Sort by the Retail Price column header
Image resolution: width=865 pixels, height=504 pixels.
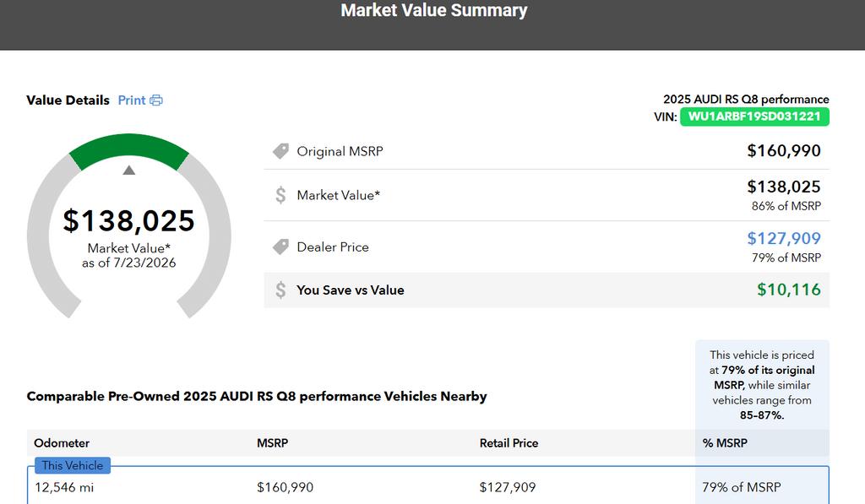click(509, 443)
